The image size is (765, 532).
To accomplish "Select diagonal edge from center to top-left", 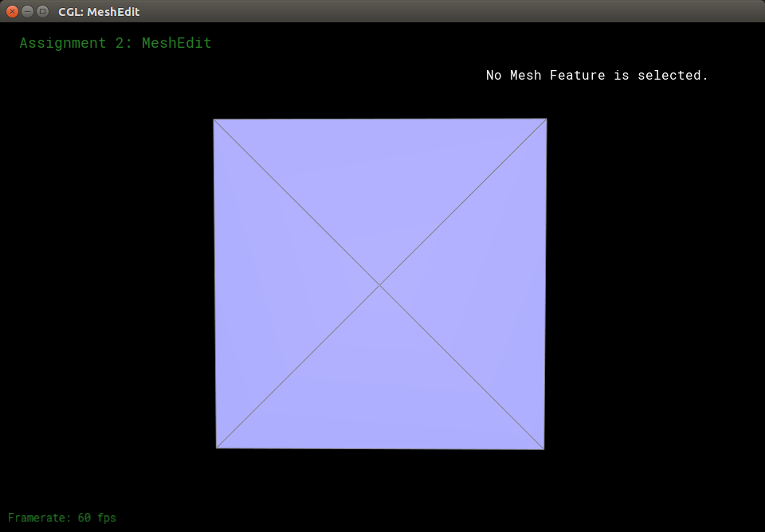I will coord(296,201).
